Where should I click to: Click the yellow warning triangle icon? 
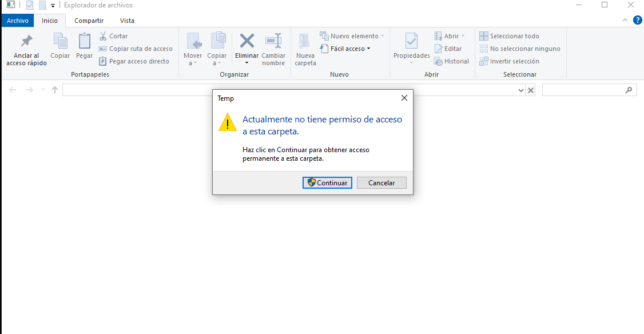click(x=228, y=122)
